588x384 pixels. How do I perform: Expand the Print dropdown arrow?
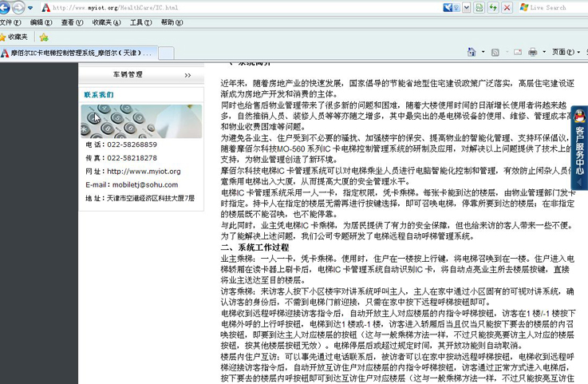click(544, 52)
